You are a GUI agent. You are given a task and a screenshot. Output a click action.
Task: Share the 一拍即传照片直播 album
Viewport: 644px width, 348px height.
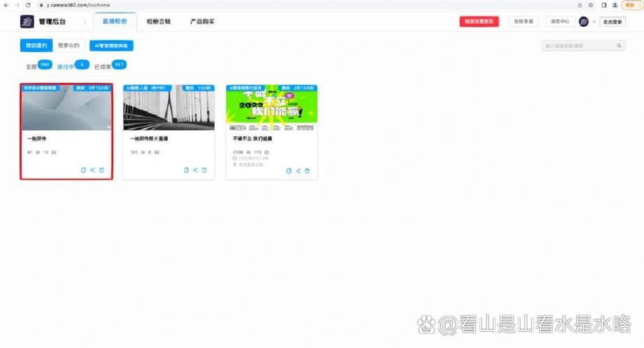[x=195, y=170]
